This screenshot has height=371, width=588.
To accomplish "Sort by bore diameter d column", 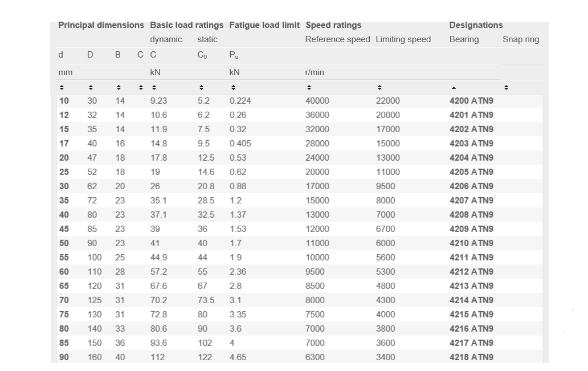I will [62, 87].
